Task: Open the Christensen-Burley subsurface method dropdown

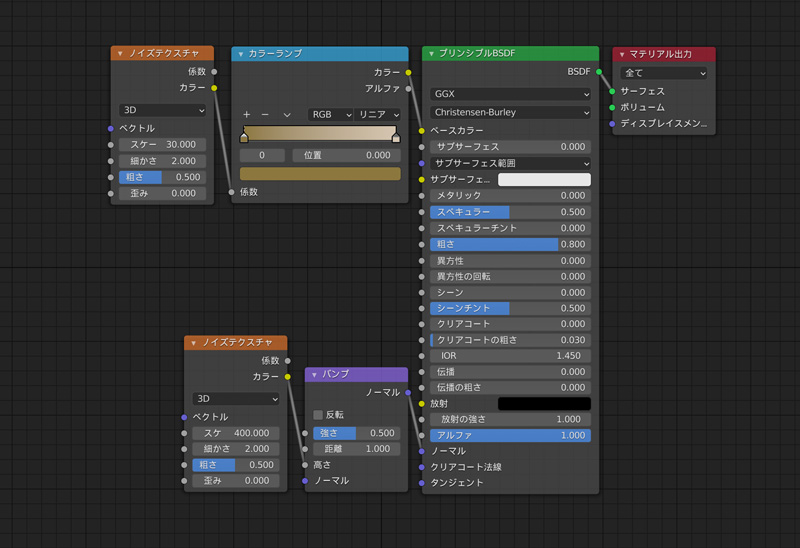Action: 510,113
